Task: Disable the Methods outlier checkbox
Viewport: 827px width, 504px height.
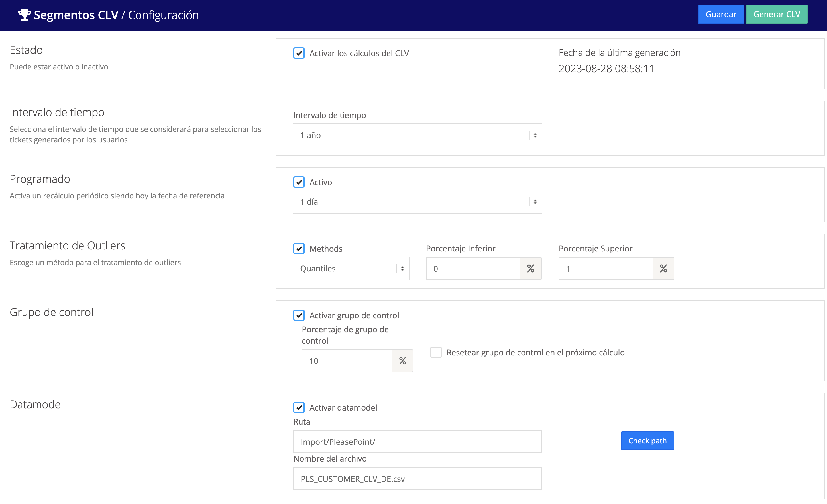Action: tap(299, 249)
